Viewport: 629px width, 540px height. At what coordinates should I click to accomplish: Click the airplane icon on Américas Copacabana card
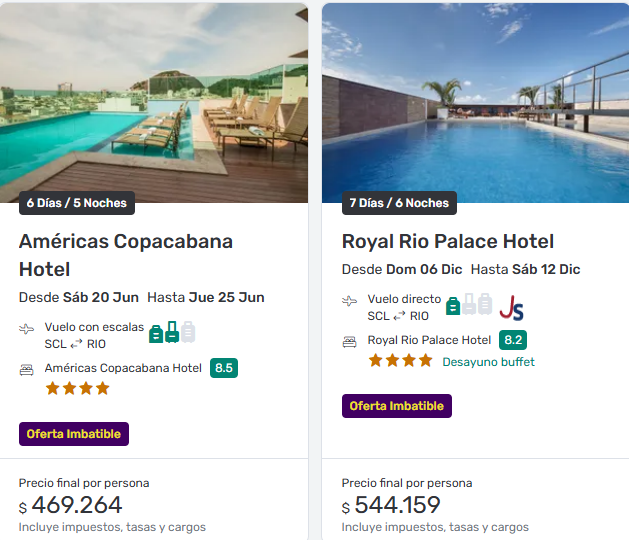pos(27,329)
